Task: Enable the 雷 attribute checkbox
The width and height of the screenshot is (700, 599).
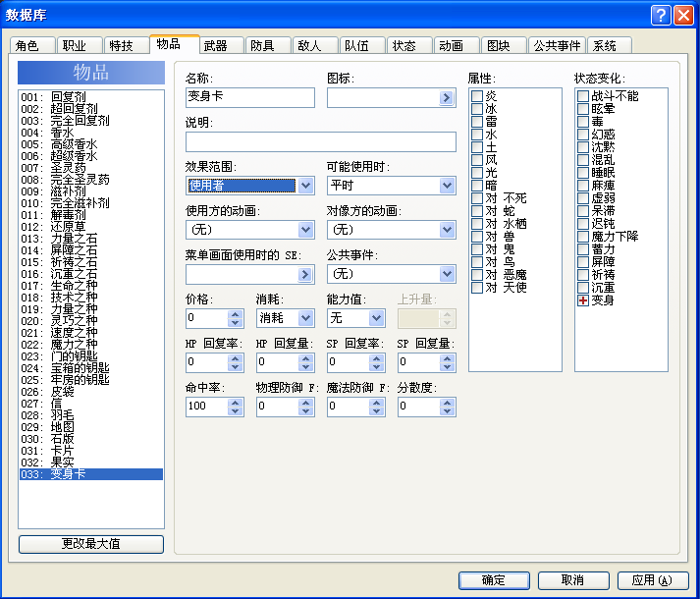Action: [477, 121]
